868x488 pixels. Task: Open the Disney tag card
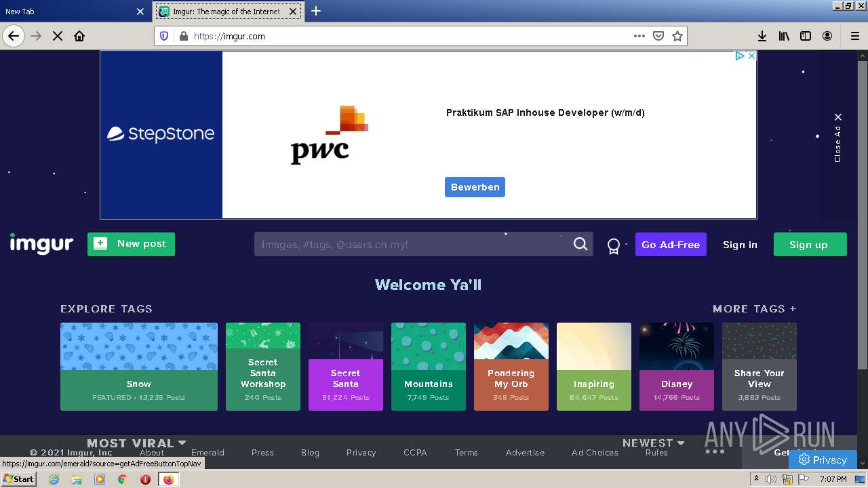677,367
